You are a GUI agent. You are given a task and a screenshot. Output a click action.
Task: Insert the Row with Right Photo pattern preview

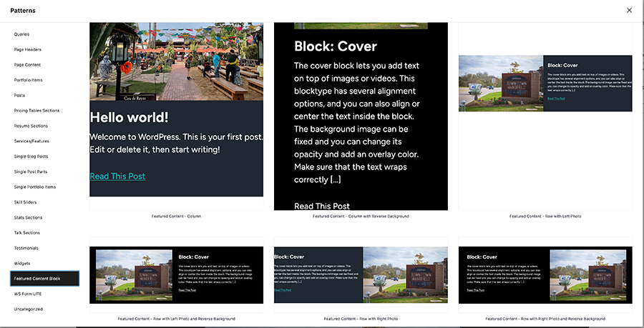(361, 275)
